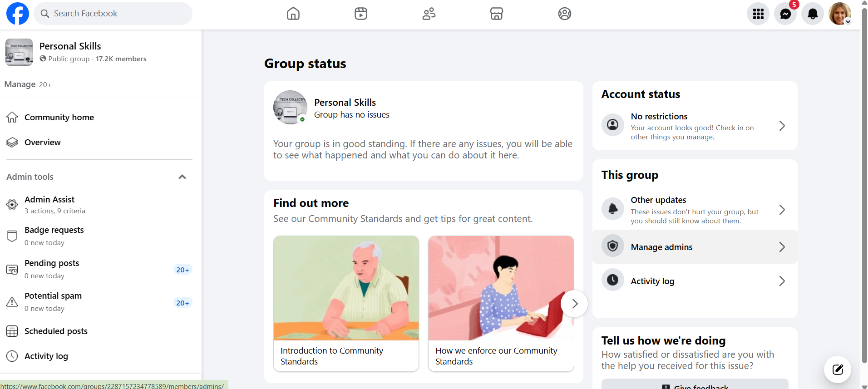This screenshot has height=389, width=868.
Task: Open Admin Assist settings
Action: [99, 205]
